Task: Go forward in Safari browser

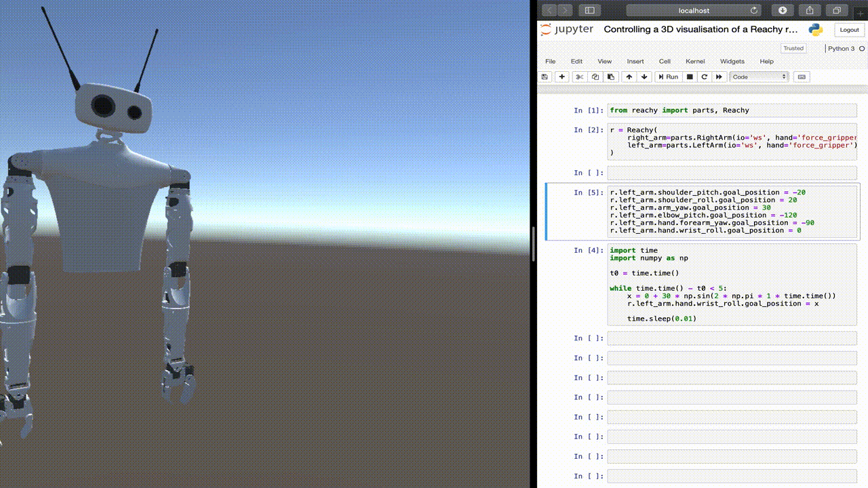Action: coord(566,10)
